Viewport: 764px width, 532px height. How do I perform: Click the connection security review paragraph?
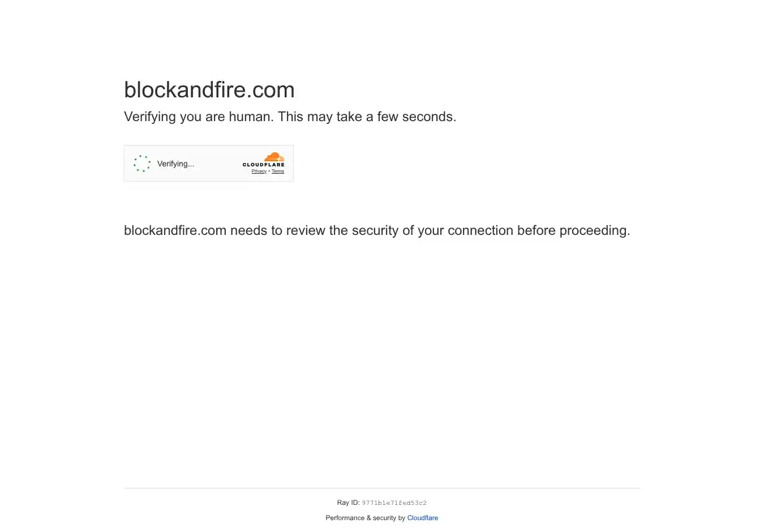(377, 230)
